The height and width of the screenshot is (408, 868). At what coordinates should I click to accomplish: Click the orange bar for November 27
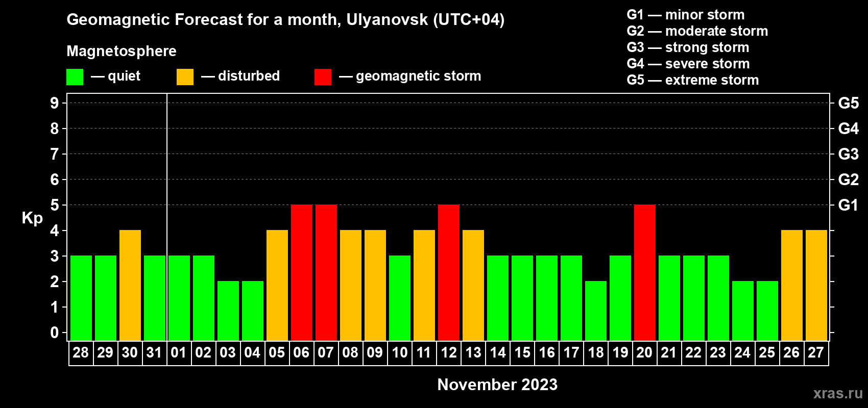click(x=816, y=285)
